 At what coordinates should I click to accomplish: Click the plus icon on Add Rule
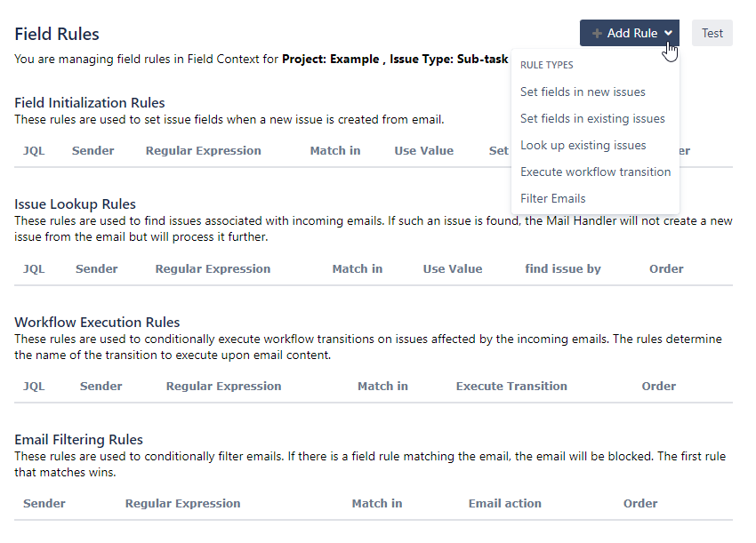tap(597, 33)
